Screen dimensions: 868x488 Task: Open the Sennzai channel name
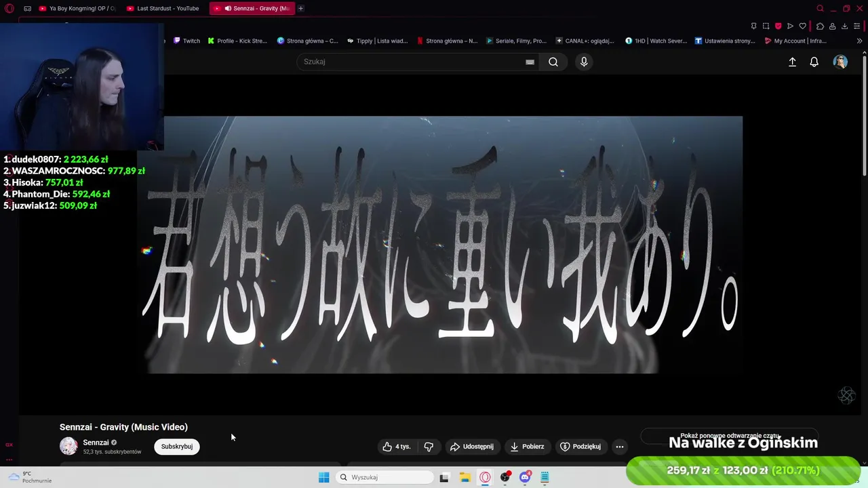tap(96, 442)
